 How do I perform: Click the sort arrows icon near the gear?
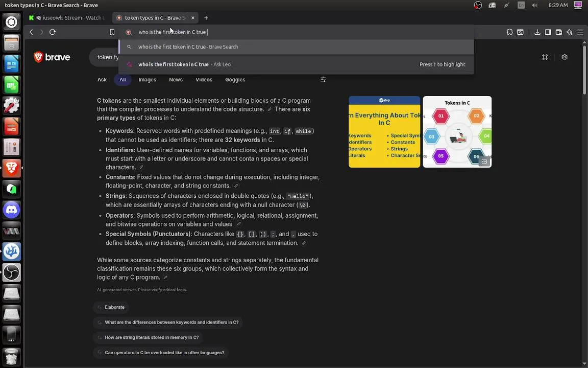tap(545, 57)
